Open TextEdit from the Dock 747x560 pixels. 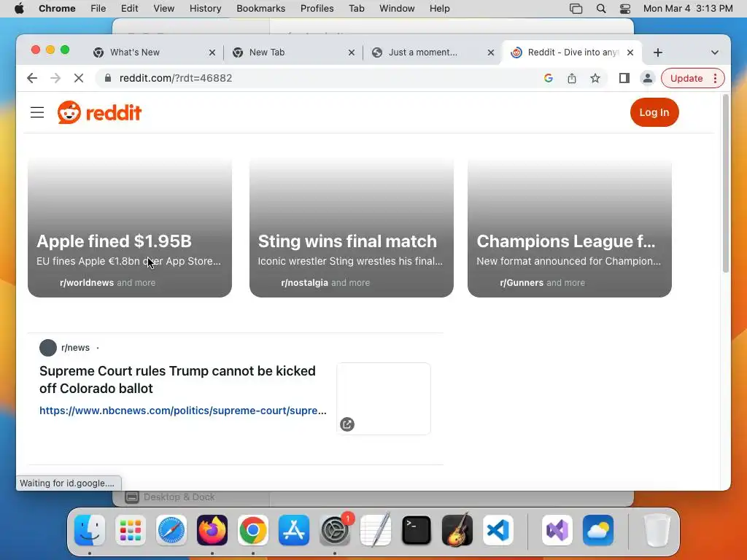coord(376,529)
